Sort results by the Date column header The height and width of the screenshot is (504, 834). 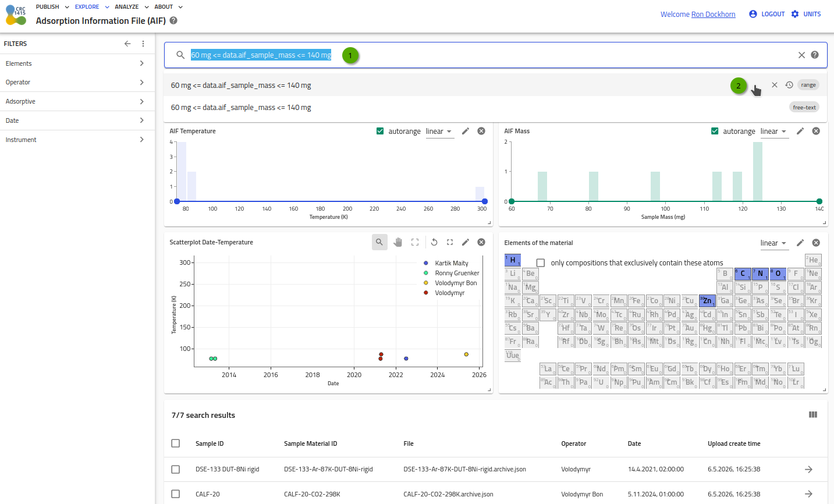tap(634, 443)
